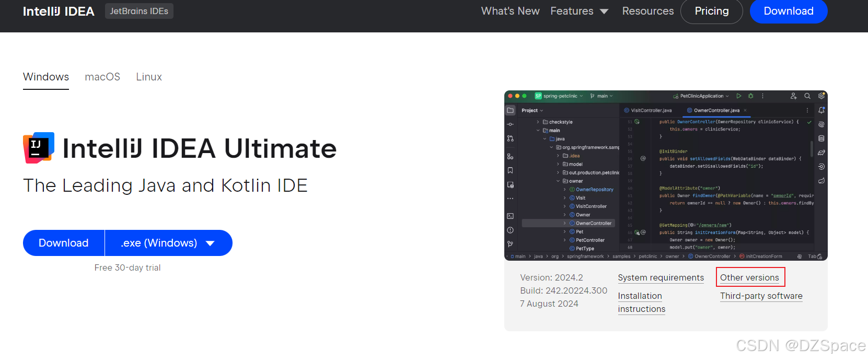
Task: Click the three-dots More tool windows icon
Action: (511, 199)
